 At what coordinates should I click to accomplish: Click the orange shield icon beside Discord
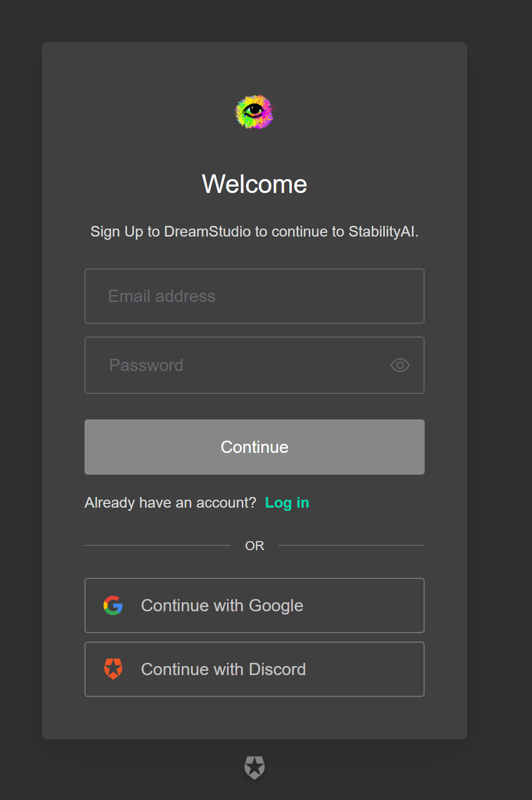click(113, 669)
